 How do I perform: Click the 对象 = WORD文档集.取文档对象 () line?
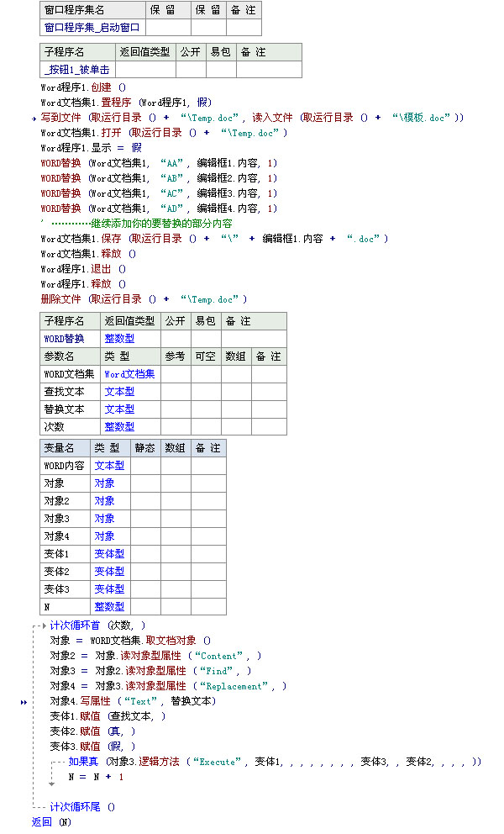pyautogui.click(x=130, y=641)
